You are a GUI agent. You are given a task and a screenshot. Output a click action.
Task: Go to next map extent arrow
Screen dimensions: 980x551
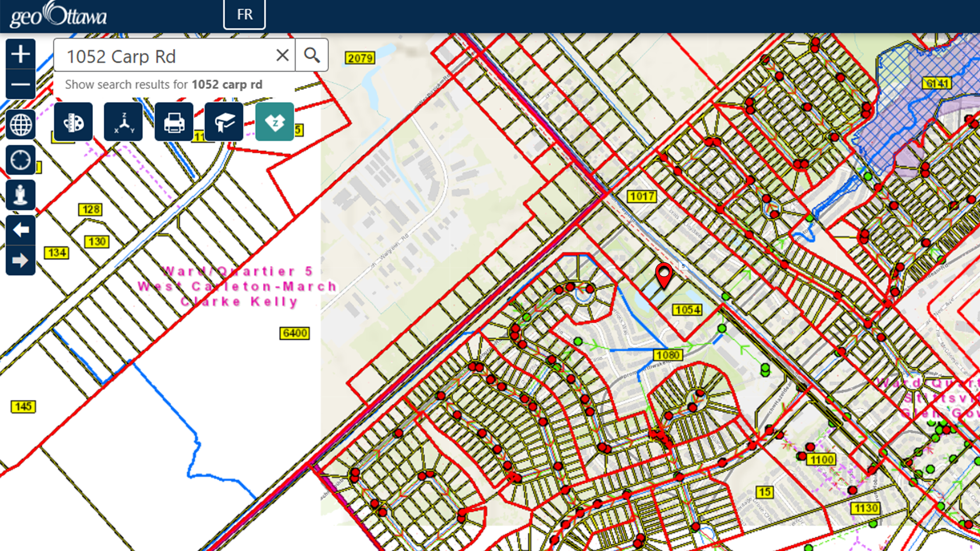[20, 261]
